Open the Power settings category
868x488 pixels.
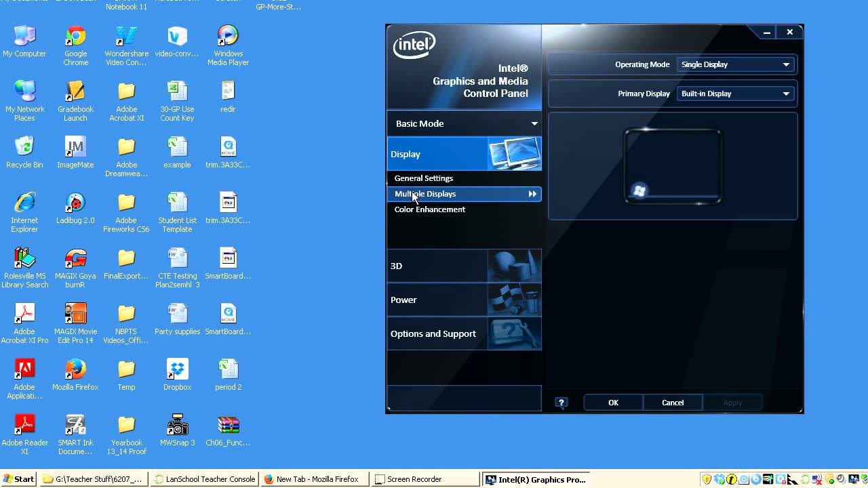(x=464, y=300)
